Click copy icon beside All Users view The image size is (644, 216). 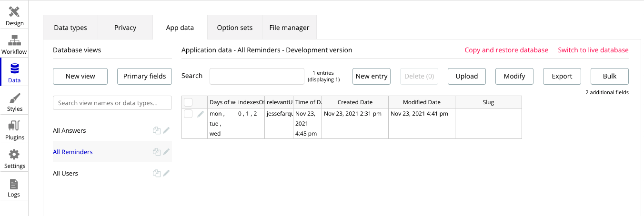coord(156,173)
